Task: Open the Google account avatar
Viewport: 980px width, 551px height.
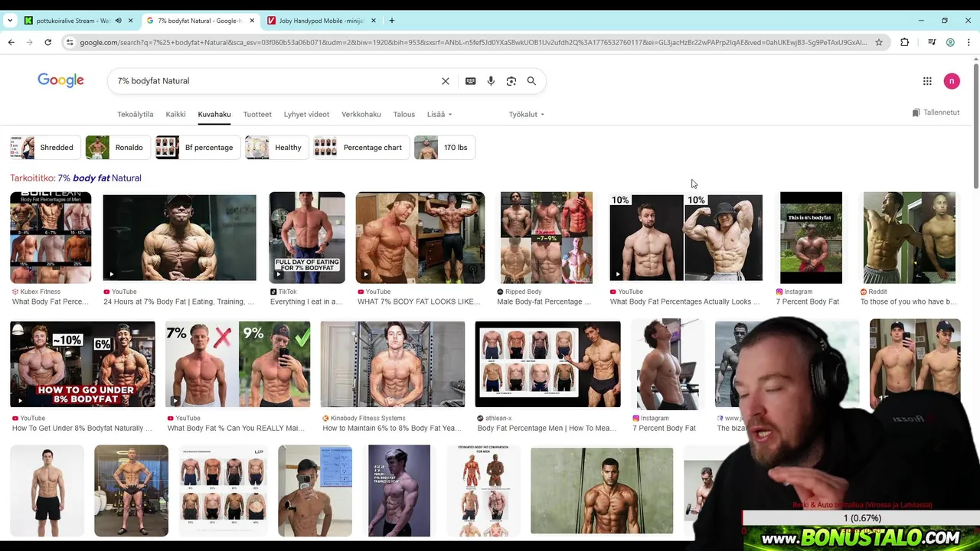Action: tap(952, 81)
